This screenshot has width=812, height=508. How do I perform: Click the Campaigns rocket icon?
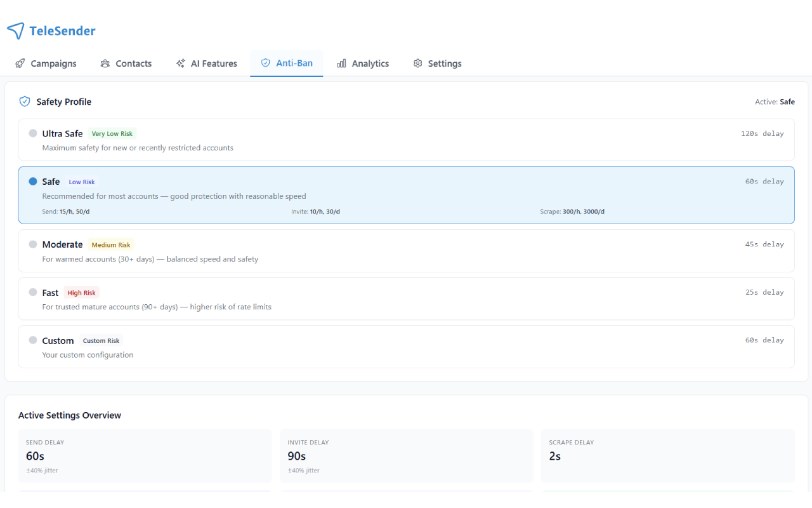20,63
